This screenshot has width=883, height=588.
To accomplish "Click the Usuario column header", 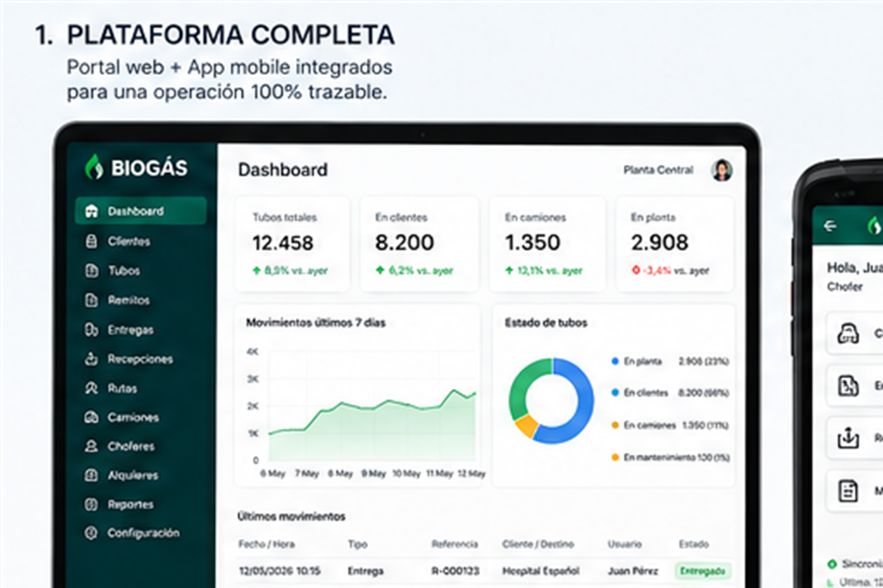I will [x=625, y=544].
